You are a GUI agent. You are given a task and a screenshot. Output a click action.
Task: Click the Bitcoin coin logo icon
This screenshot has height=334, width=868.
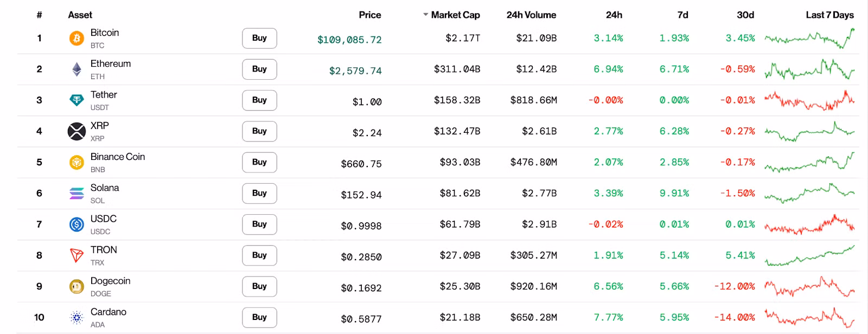pos(76,38)
